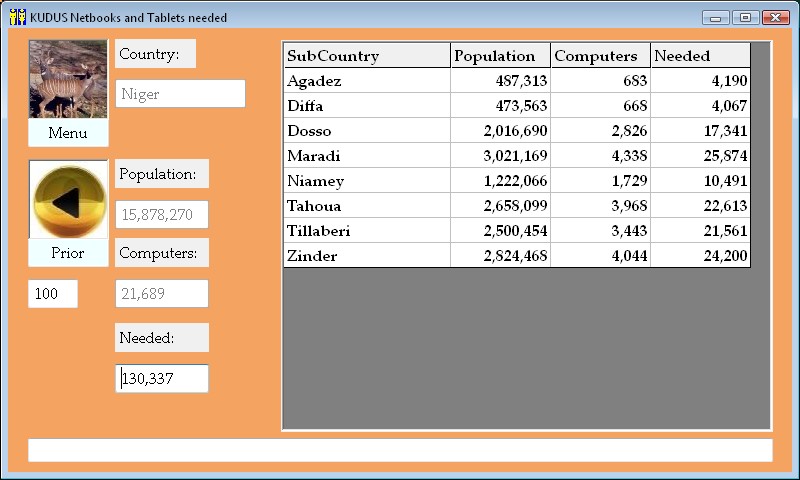
Task: Click the Menu label button
Action: pyautogui.click(x=68, y=133)
